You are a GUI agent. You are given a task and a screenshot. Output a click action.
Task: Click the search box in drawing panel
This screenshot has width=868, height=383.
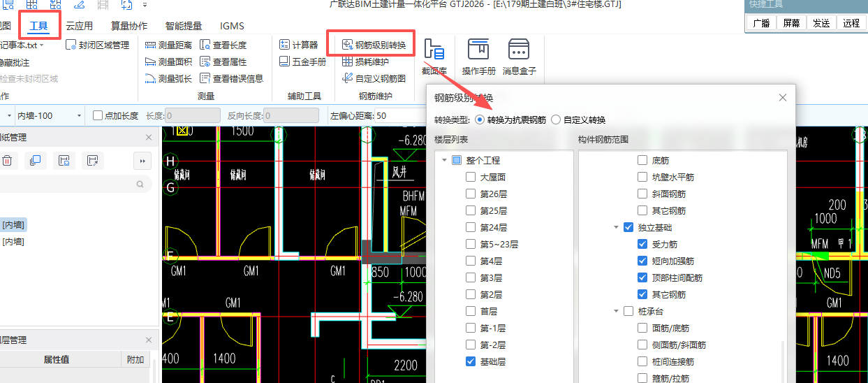pos(75,185)
